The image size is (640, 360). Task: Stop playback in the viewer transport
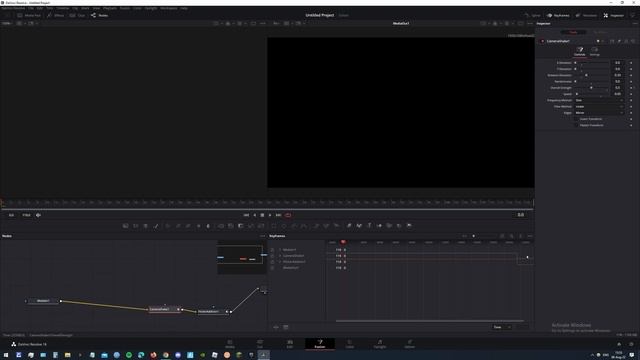click(x=262, y=215)
